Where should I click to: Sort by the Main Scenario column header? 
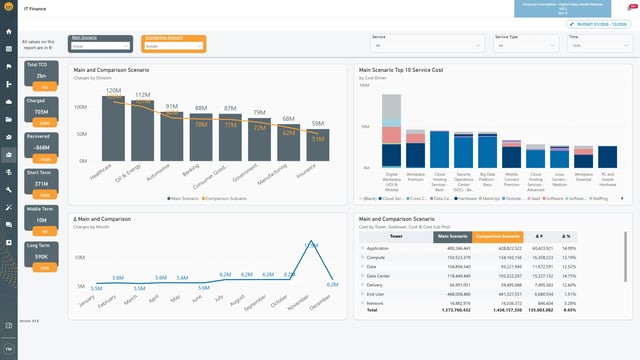(452, 237)
